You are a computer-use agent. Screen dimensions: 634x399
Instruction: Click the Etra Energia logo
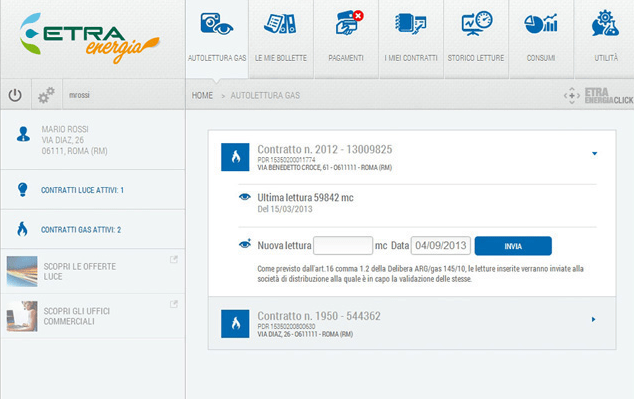[x=89, y=38]
